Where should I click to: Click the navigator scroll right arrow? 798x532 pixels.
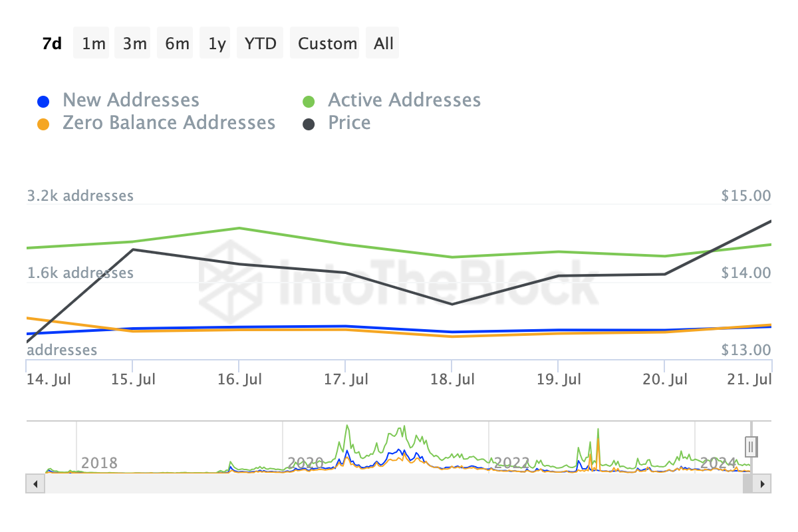(x=763, y=483)
